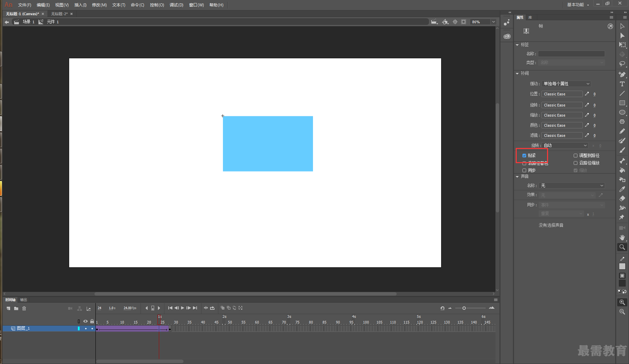Click the 缩放 Classic Ease button
Image resolution: width=629 pixels, height=364 pixels.
pos(562,115)
